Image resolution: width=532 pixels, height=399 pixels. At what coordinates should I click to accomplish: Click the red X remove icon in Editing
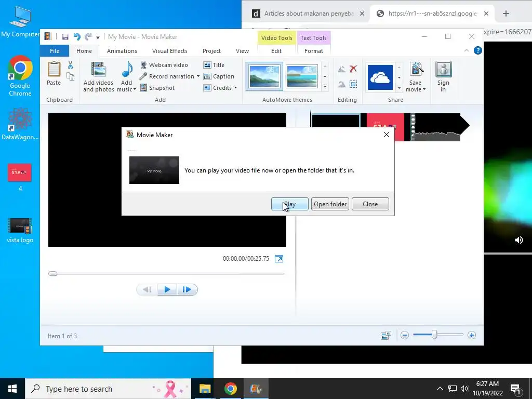coord(353,69)
